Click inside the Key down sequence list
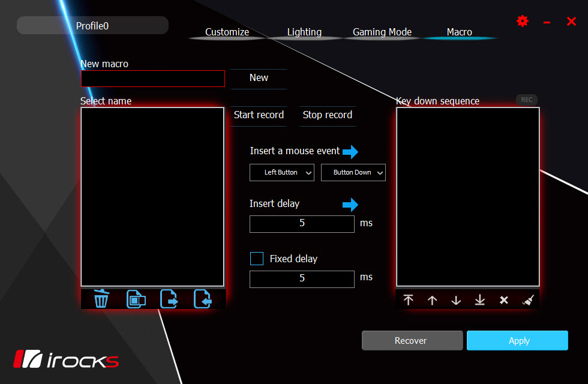This screenshot has width=588, height=384. (x=468, y=197)
